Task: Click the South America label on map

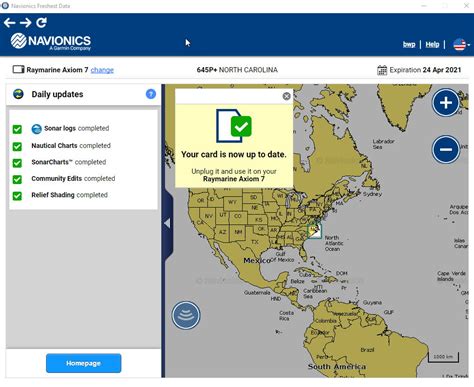Action: click(337, 367)
